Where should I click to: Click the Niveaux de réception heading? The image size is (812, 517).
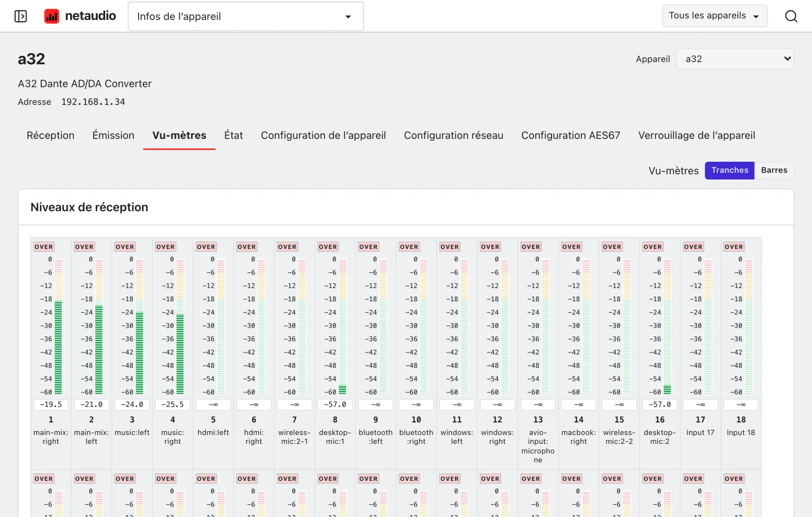click(x=89, y=207)
